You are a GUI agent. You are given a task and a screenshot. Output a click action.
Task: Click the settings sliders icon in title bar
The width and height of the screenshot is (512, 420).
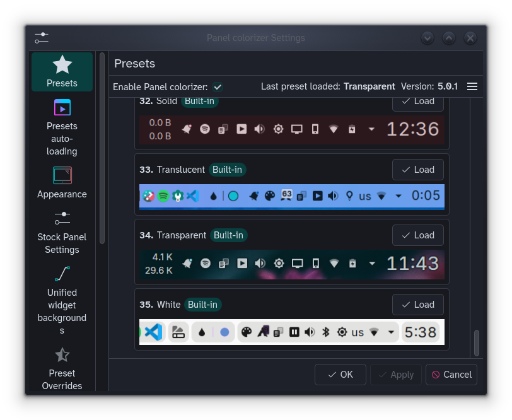[42, 38]
